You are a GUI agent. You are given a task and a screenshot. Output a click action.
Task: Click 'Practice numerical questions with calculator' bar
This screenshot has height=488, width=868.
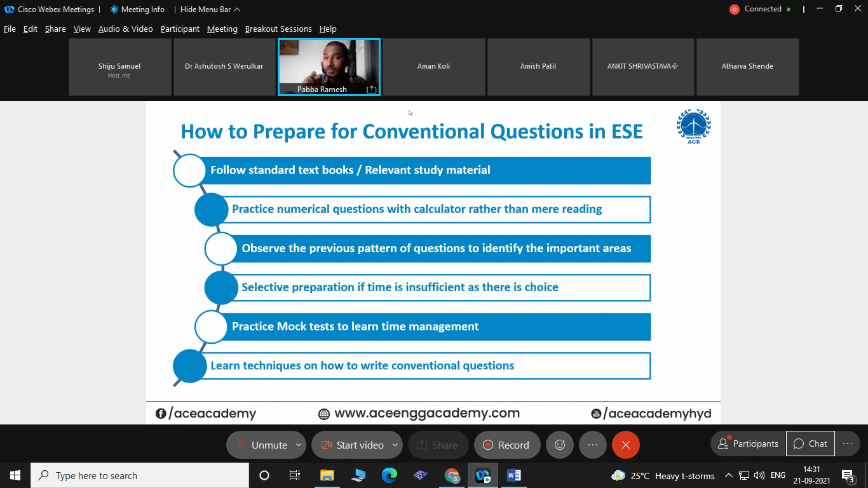pos(430,209)
